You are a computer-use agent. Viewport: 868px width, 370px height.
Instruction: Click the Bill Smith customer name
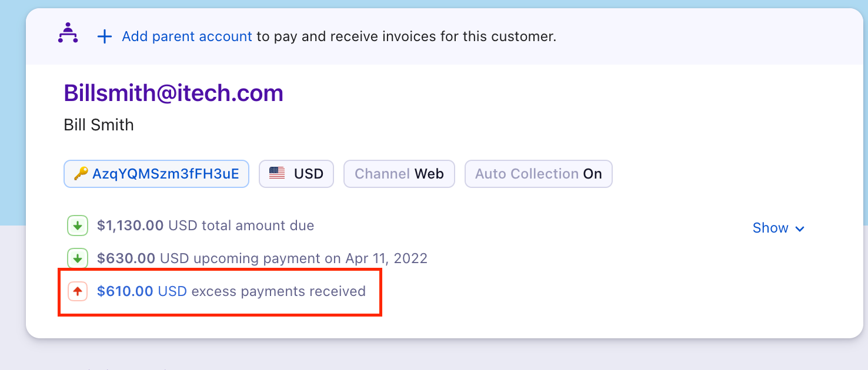point(99,125)
